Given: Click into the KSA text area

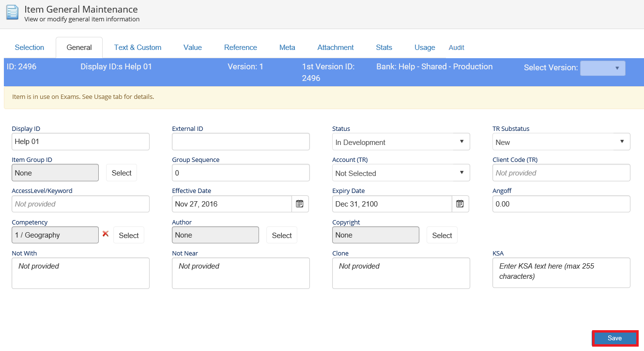Looking at the screenshot, I should coord(561,272).
